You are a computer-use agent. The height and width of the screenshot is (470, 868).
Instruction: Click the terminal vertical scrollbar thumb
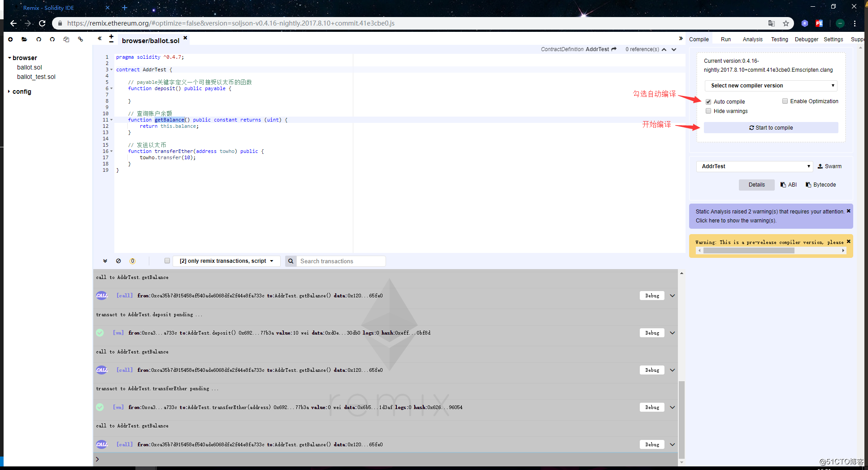[681, 419]
